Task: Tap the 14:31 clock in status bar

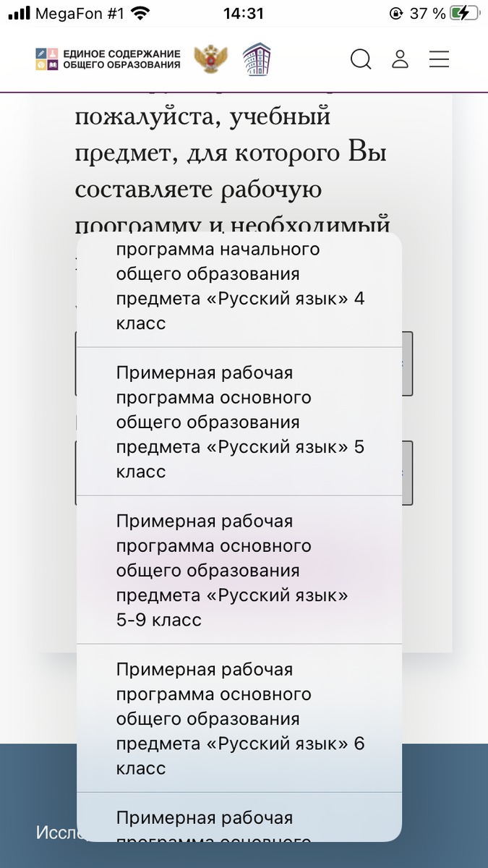Action: coord(244,11)
